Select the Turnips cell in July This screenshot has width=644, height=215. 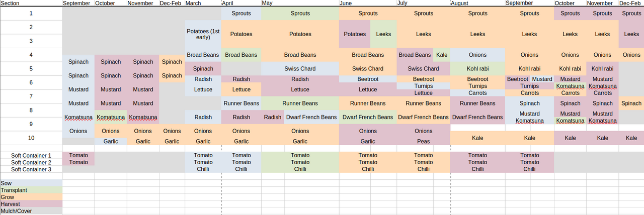tap(423, 86)
